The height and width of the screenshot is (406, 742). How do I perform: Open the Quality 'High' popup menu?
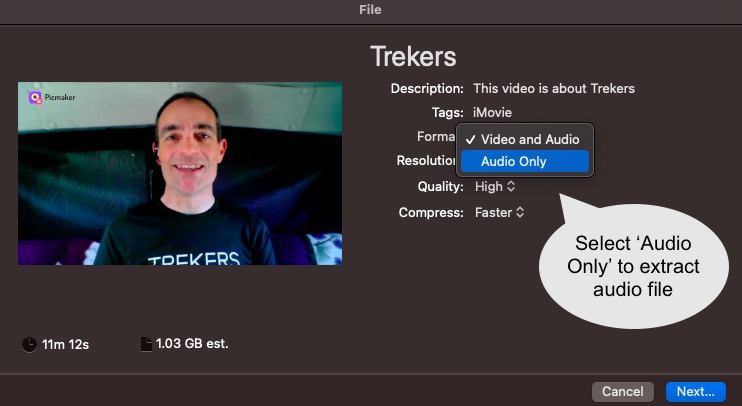495,186
